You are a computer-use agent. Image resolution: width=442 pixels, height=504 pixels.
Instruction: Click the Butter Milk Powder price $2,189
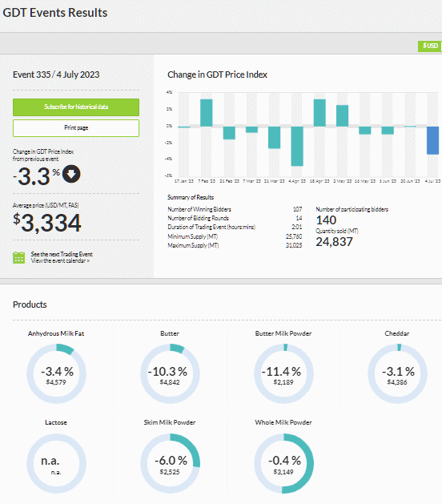(x=283, y=382)
